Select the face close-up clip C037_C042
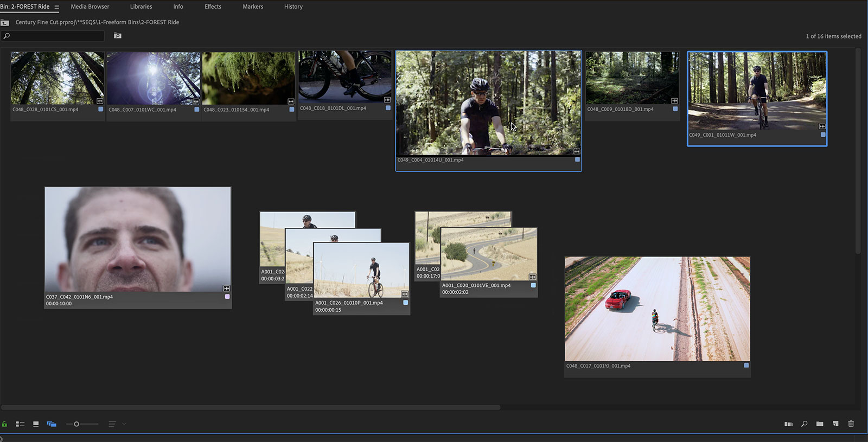Viewport: 868px width, 442px height. 138,239
